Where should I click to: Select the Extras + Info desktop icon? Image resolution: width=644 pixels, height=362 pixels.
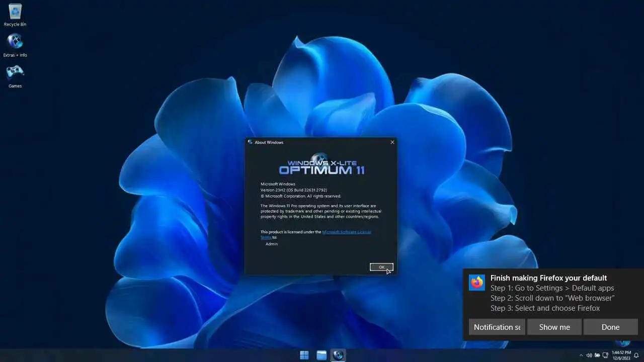click(15, 45)
